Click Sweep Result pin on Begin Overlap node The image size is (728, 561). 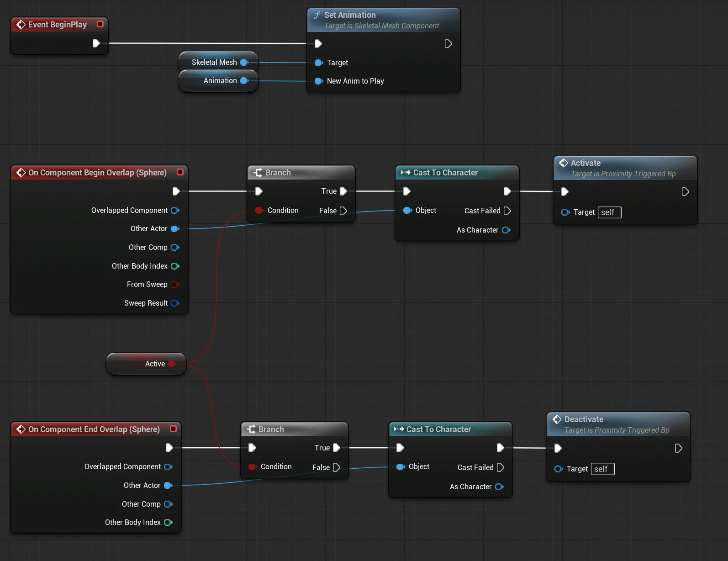[x=174, y=303]
